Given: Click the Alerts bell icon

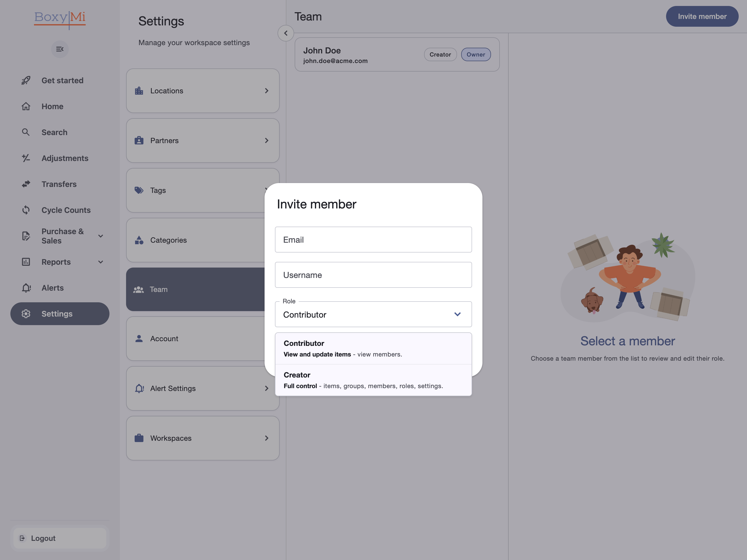Looking at the screenshot, I should coord(26,288).
